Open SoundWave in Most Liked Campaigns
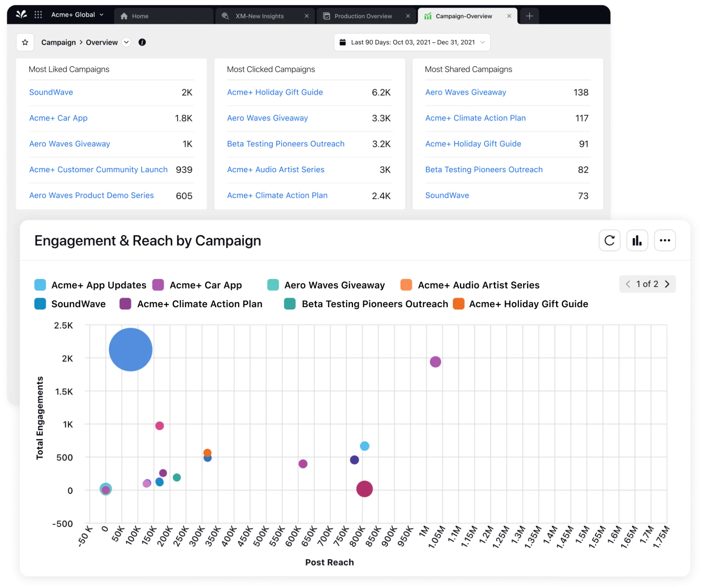This screenshot has width=701, height=588. coord(51,92)
